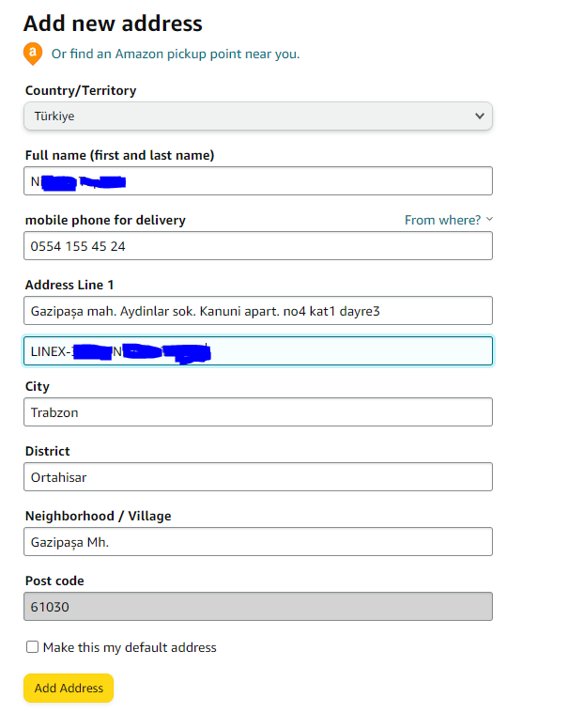Click the mobile phone number field

pyautogui.click(x=257, y=246)
